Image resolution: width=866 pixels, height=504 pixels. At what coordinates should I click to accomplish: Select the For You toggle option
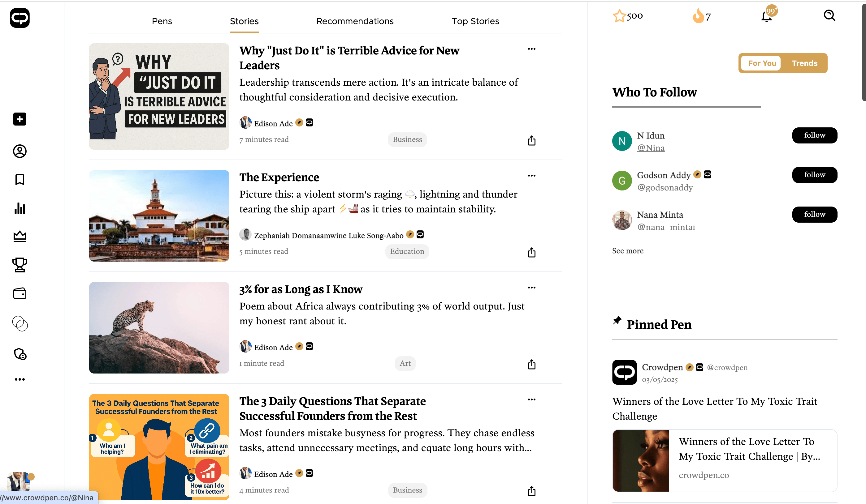click(761, 63)
